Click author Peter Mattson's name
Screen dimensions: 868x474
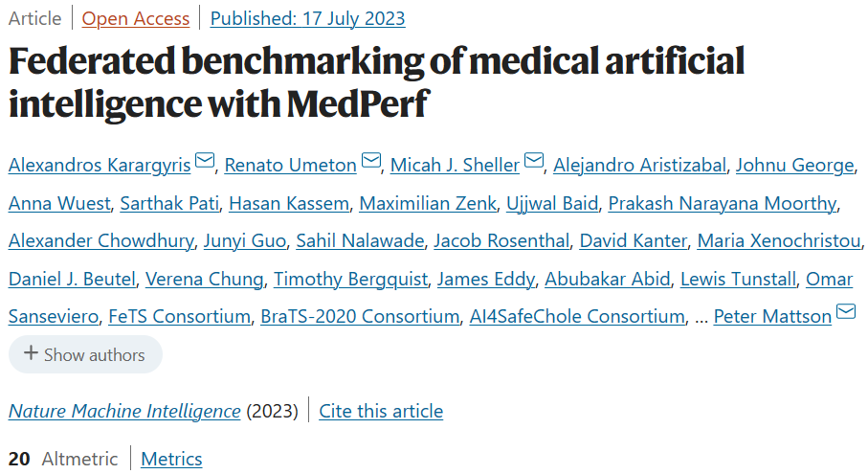(x=772, y=316)
